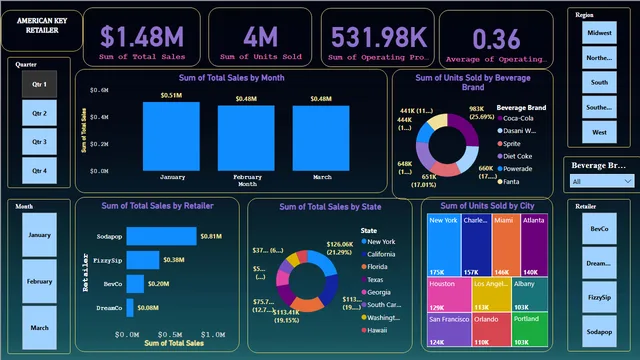Click Georgia in State legend

pos(376,292)
